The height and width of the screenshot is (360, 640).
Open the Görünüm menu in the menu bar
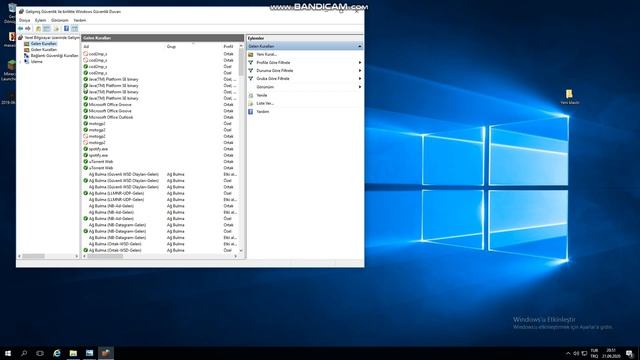(x=60, y=20)
